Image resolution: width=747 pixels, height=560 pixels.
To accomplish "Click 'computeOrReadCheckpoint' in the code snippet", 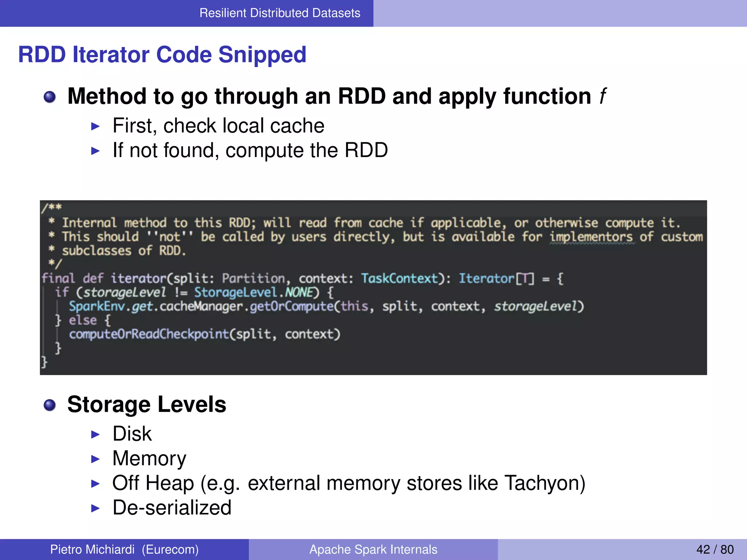I will 149,334.
